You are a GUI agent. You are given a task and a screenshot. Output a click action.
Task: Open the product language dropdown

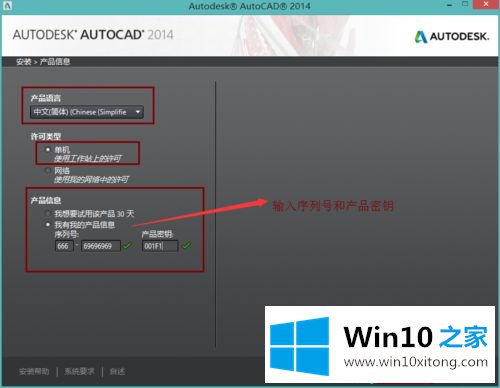pos(87,112)
